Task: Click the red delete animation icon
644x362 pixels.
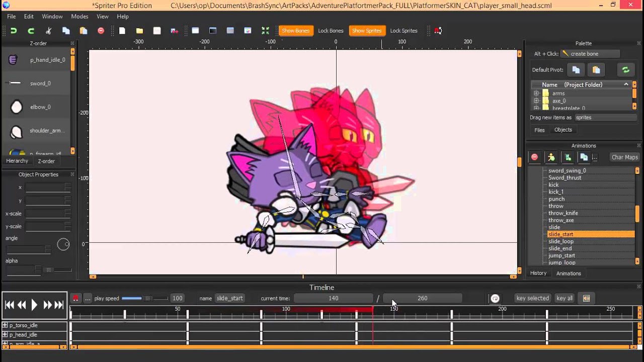Action: (x=534, y=157)
